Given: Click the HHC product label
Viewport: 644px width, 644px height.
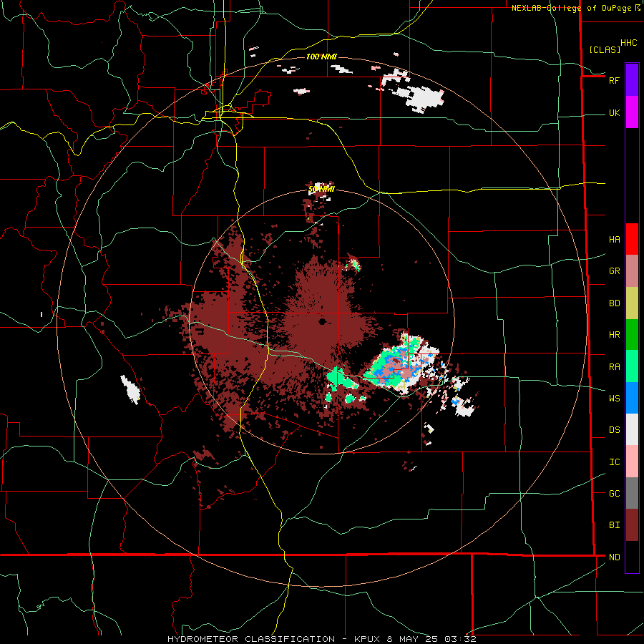Looking at the screenshot, I should (x=628, y=43).
